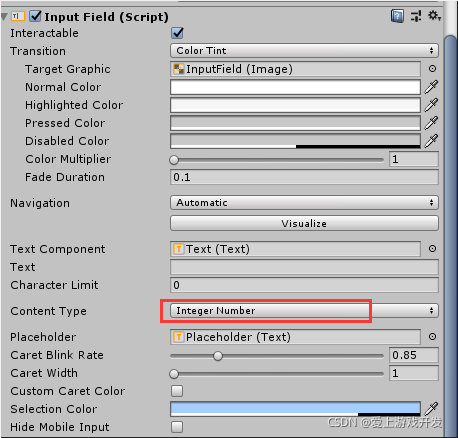Click the Content Type label
The height and width of the screenshot is (438, 458).
coord(49,311)
